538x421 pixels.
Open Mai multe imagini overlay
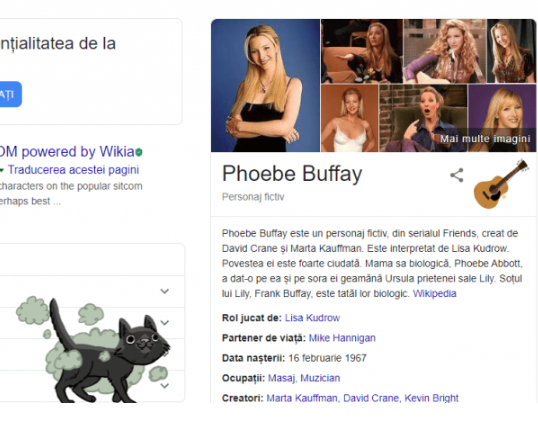coord(485,139)
